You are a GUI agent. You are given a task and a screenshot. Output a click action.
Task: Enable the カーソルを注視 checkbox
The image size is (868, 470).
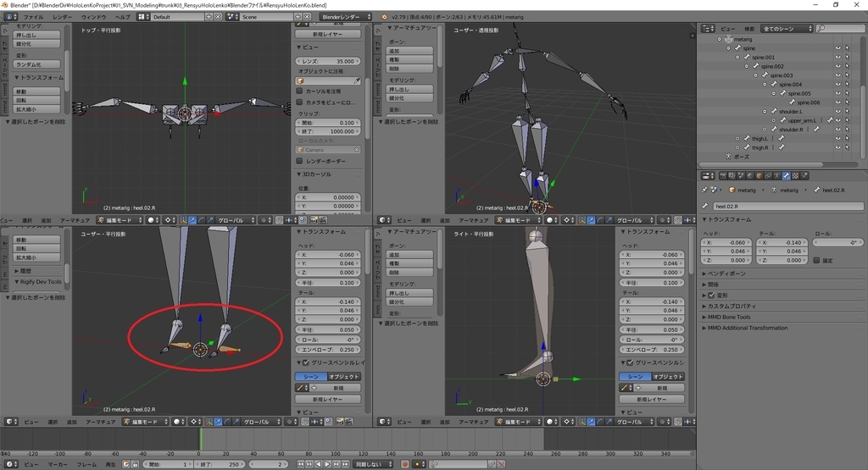click(299, 91)
